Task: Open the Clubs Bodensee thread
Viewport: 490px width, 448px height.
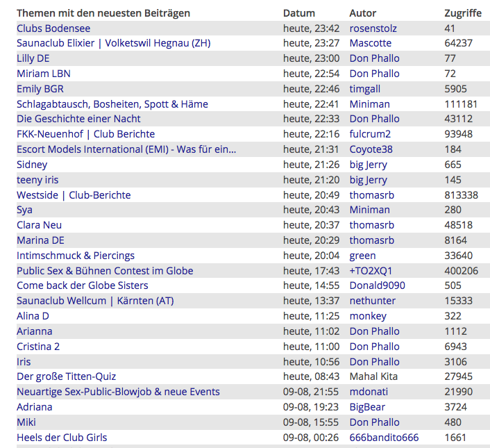Action: 53,28
